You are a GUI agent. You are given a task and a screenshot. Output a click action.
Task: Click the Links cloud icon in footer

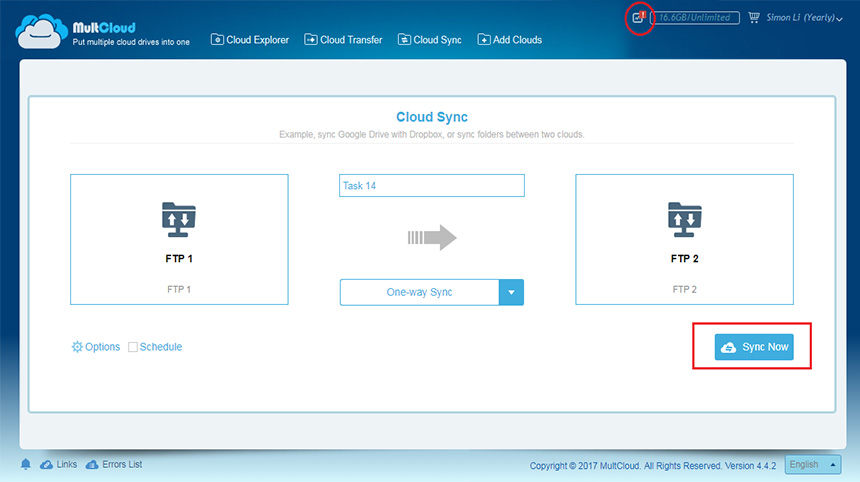point(47,464)
